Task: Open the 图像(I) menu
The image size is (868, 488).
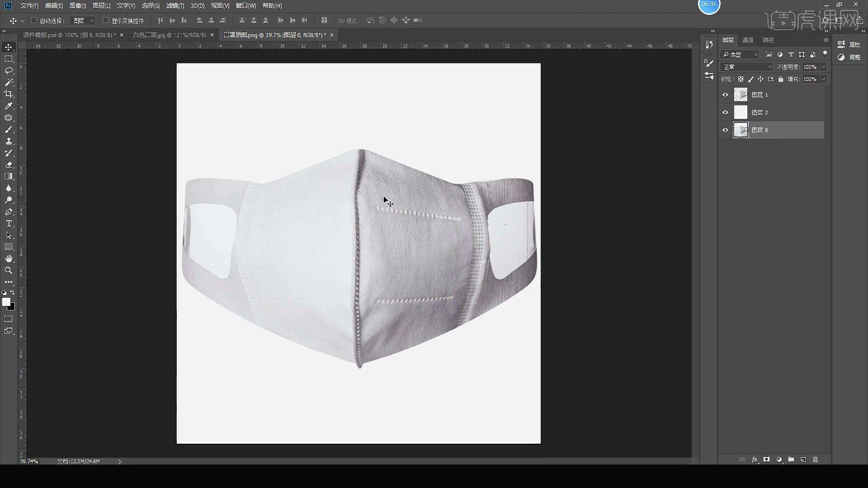Action: pyautogui.click(x=78, y=5)
